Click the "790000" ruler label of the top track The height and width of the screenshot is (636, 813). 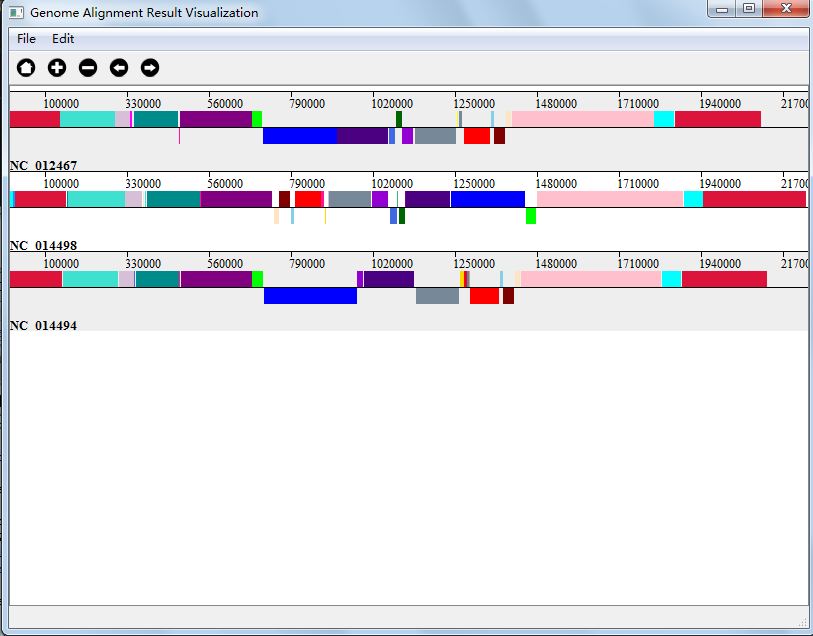click(x=307, y=104)
